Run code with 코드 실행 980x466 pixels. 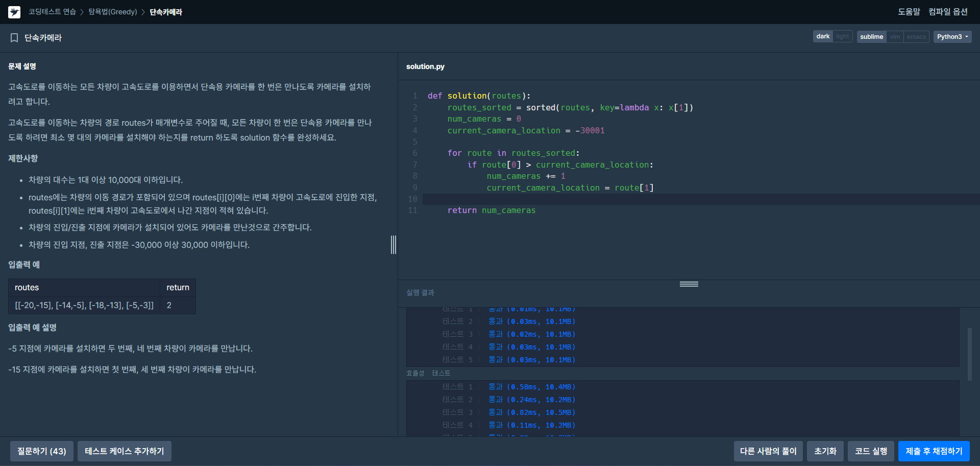871,451
